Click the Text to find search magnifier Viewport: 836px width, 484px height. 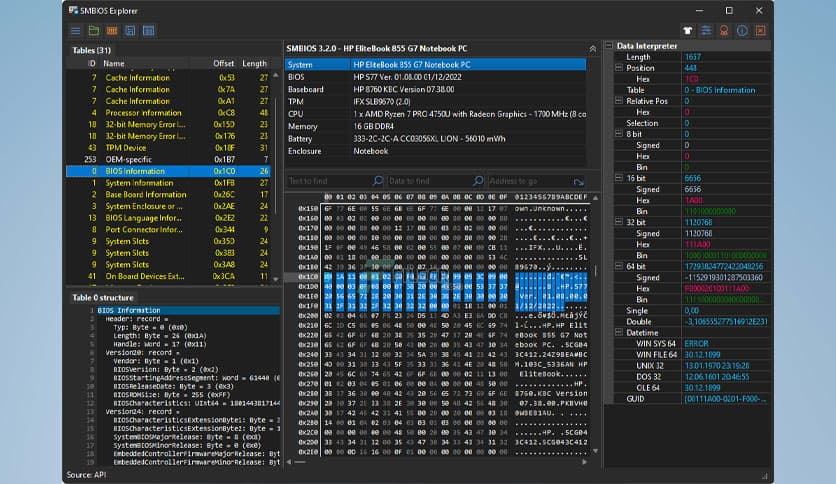(377, 181)
